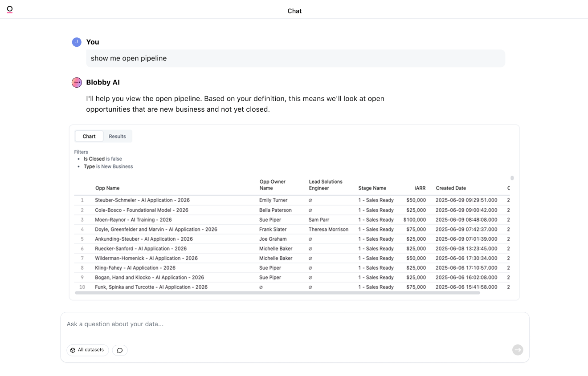
Task: Click the vertical scrollbar thumb in table
Action: point(512,178)
